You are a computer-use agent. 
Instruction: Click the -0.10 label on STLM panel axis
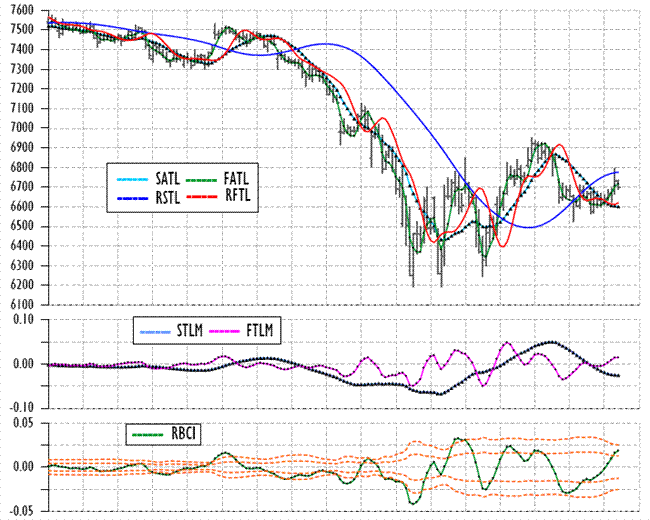(x=22, y=407)
